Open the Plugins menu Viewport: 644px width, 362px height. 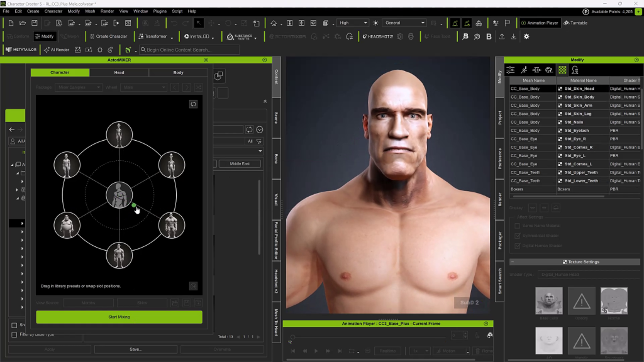point(159,11)
